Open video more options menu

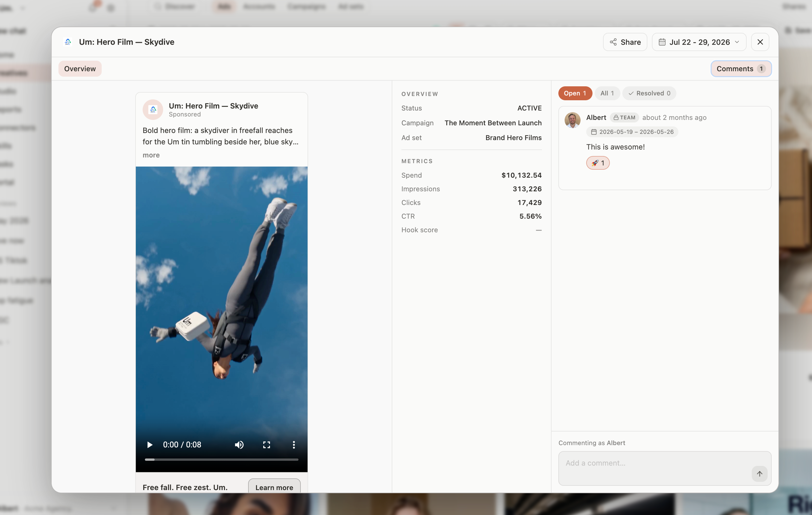coord(294,445)
